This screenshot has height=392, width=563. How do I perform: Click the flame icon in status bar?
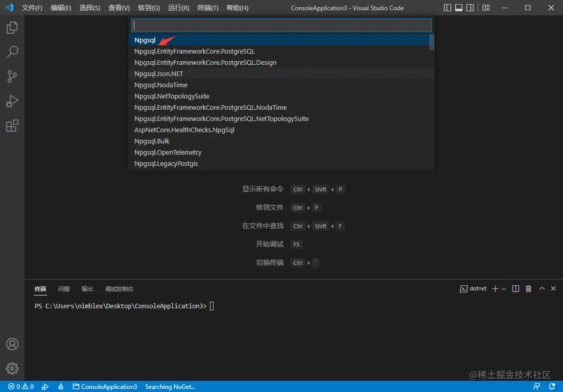tap(61, 386)
